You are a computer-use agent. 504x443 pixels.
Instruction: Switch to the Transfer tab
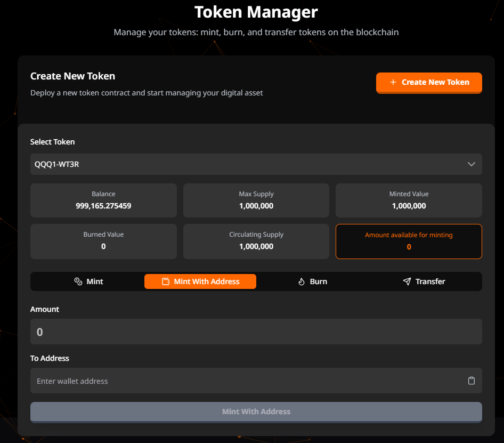click(430, 281)
